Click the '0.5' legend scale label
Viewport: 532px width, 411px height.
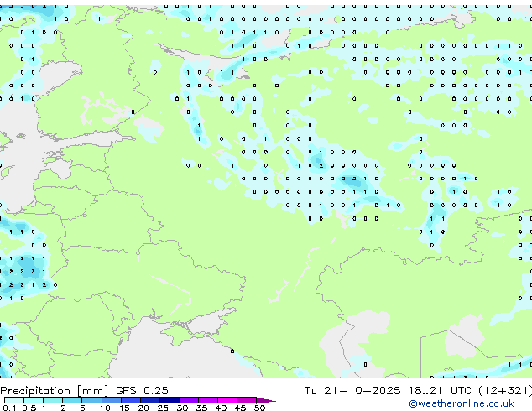[29, 408]
